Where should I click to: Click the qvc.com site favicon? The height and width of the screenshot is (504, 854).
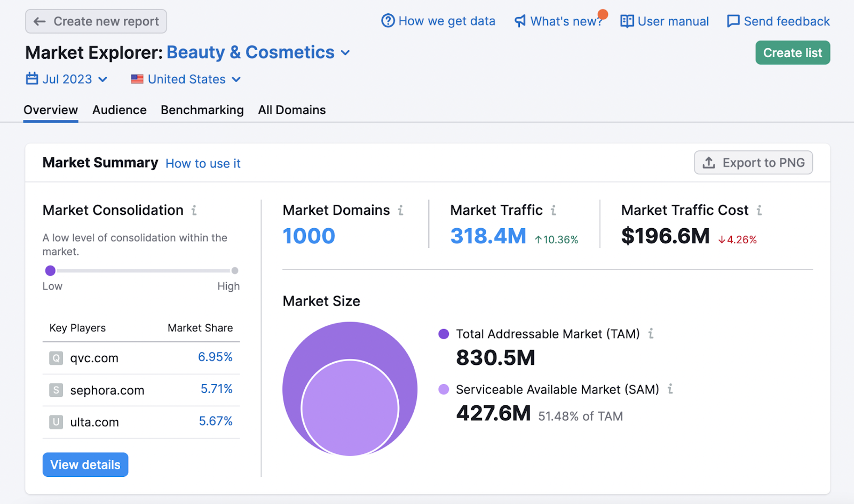(56, 358)
